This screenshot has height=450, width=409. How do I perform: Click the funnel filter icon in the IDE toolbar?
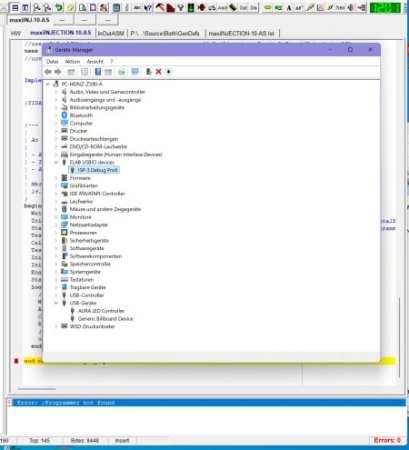[181, 7]
